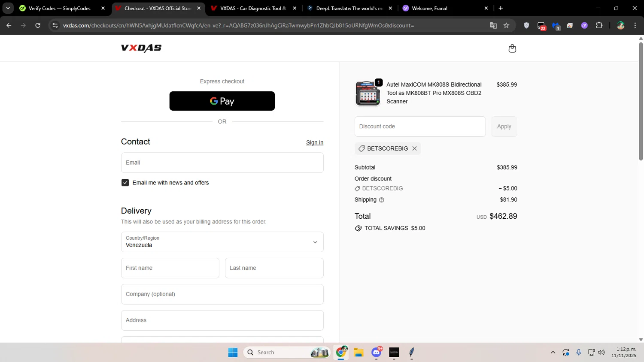Open the Chrome three-dot menu
The height and width of the screenshot is (362, 644).
coord(635,25)
